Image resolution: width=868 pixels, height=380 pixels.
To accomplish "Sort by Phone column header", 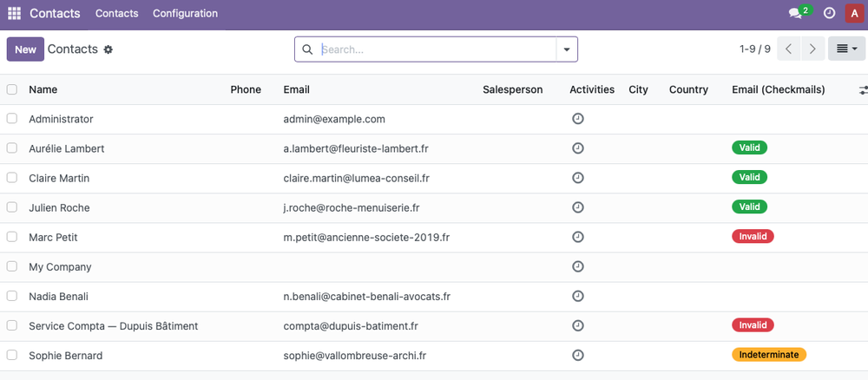I will (246, 89).
